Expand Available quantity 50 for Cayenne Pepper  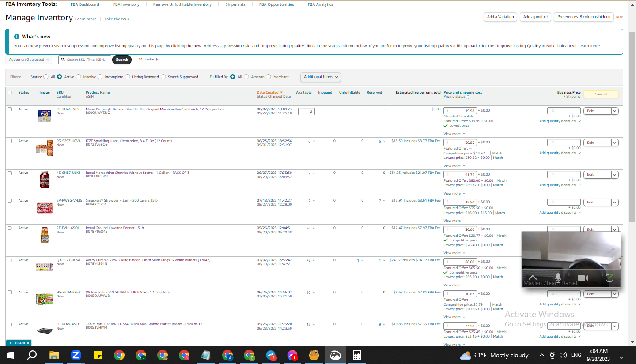(311, 228)
